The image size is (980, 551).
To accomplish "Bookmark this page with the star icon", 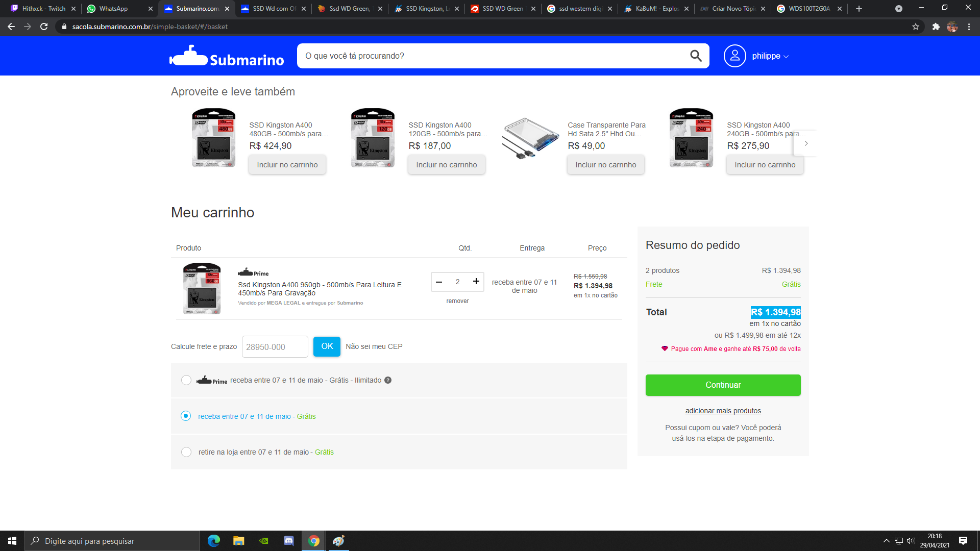I will pos(916,27).
